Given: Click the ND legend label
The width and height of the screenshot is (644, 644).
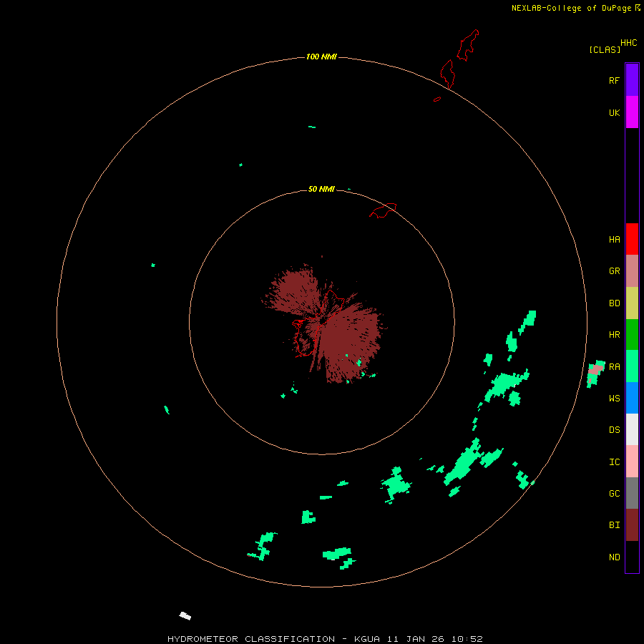Looking at the screenshot, I should tap(614, 557).
